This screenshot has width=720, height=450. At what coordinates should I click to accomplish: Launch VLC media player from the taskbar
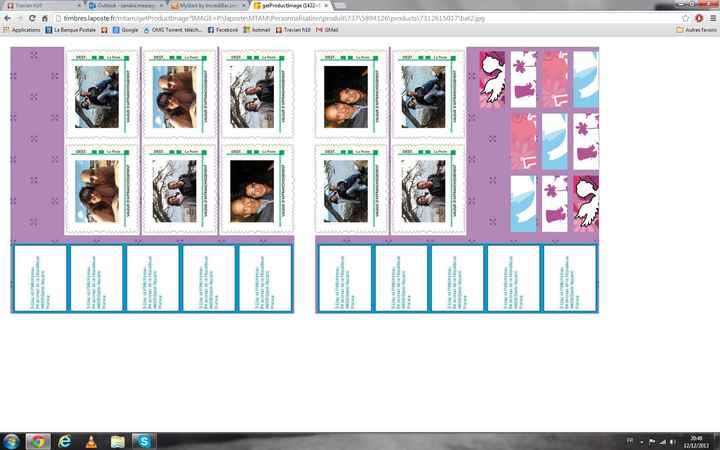click(91, 442)
